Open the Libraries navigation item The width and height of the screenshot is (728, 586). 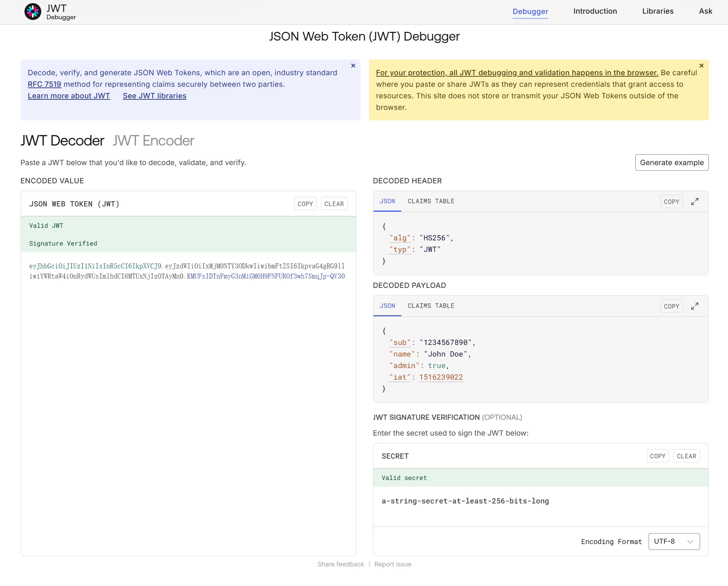pos(657,11)
